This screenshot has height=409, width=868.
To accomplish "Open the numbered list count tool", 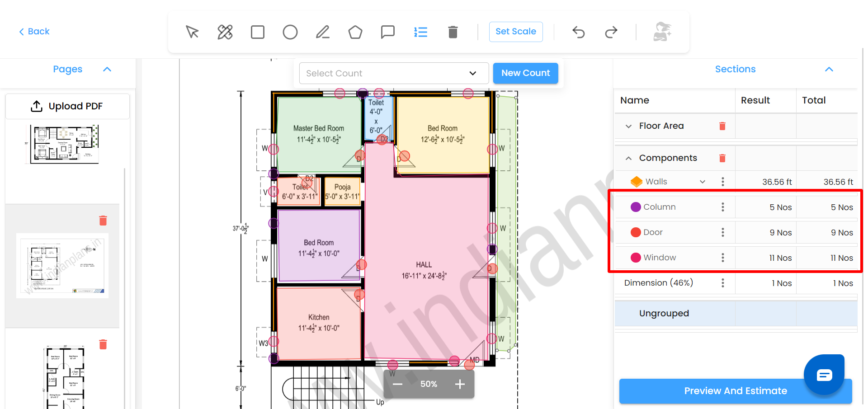I will click(x=420, y=32).
